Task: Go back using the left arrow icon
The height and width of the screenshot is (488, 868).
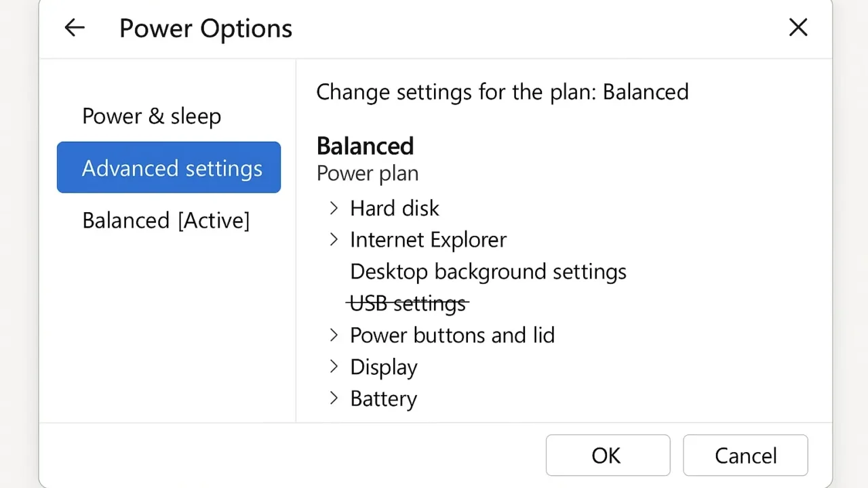Action: pyautogui.click(x=75, y=28)
